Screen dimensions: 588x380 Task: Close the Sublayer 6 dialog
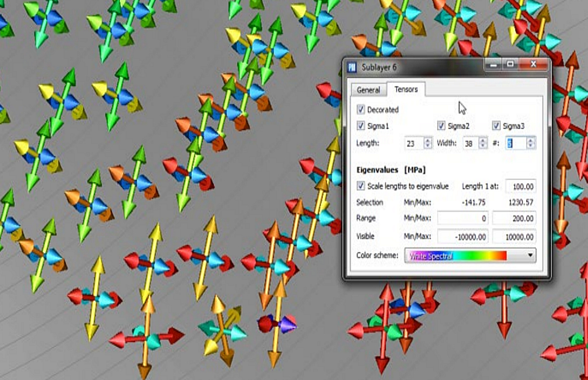tap(534, 65)
